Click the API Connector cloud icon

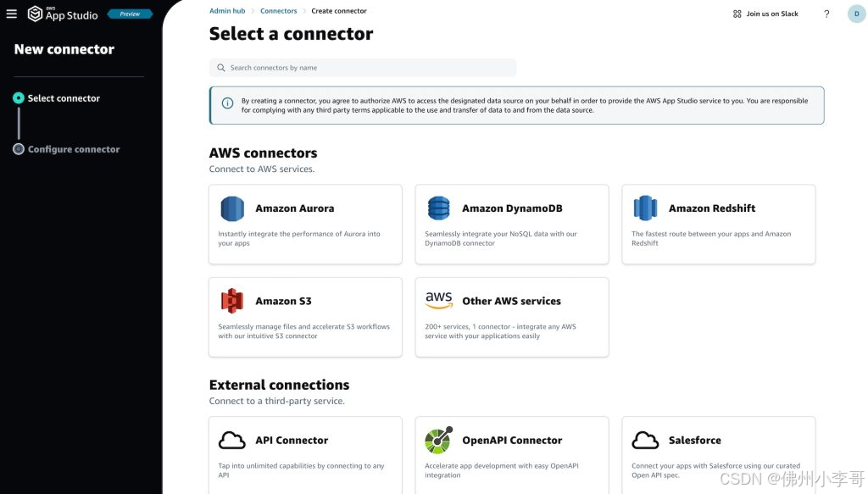(x=232, y=441)
